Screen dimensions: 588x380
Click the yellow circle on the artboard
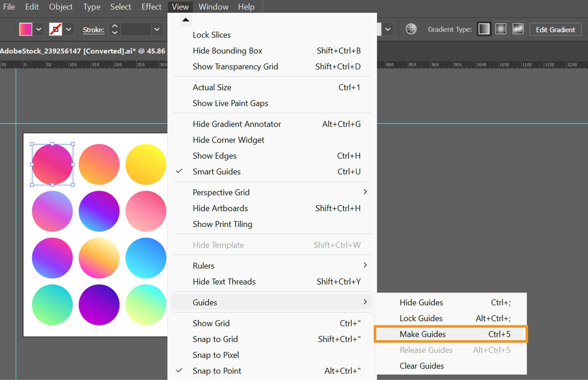click(x=146, y=164)
